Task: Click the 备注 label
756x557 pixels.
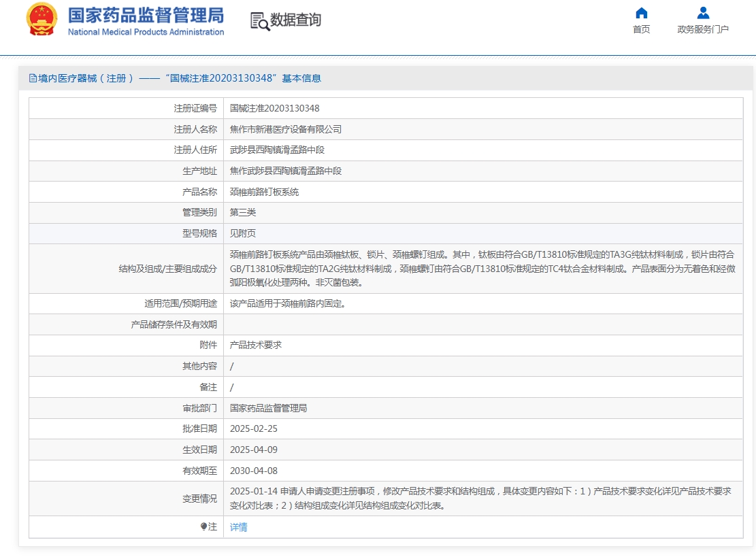Action: click(208, 387)
